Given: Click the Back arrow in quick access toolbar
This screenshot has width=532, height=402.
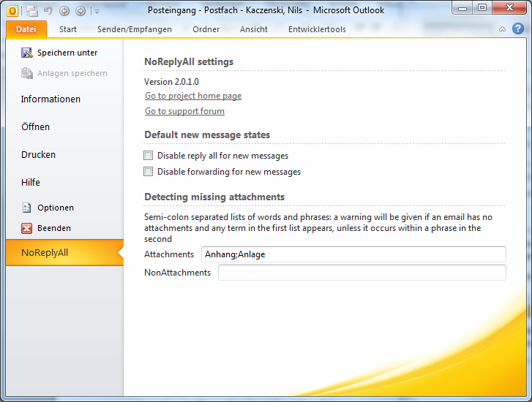Looking at the screenshot, I should tap(64, 11).
